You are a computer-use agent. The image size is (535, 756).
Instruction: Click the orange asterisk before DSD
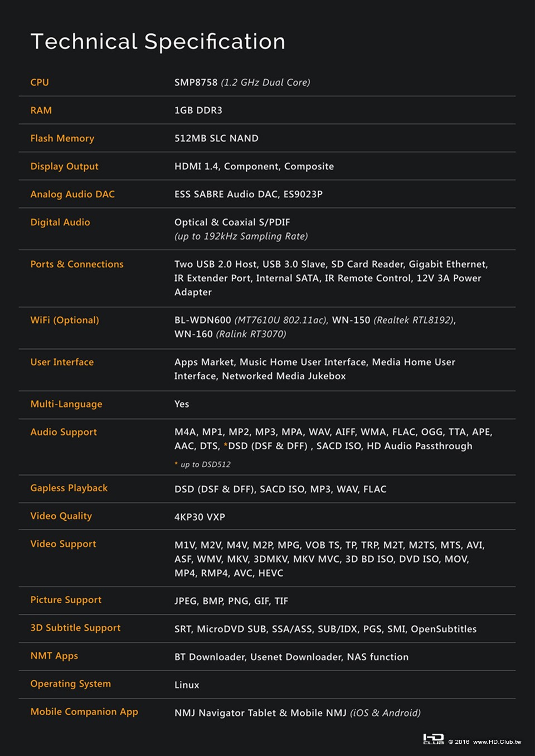click(x=226, y=445)
